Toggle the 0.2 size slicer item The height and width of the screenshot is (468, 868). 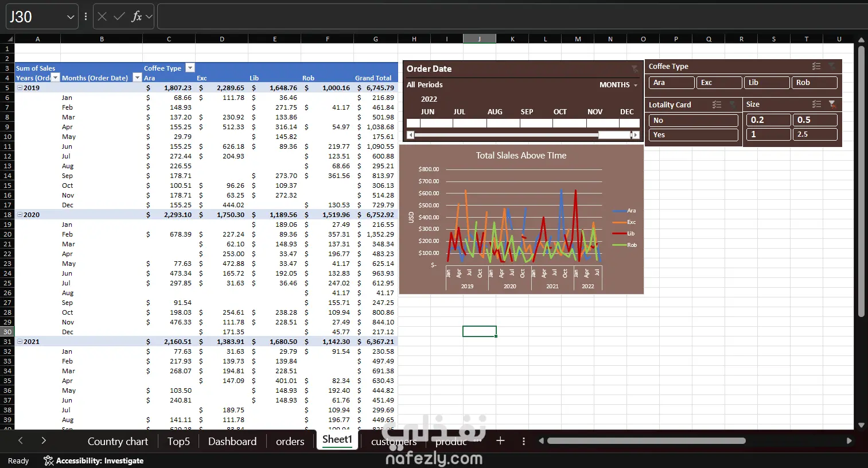point(768,120)
